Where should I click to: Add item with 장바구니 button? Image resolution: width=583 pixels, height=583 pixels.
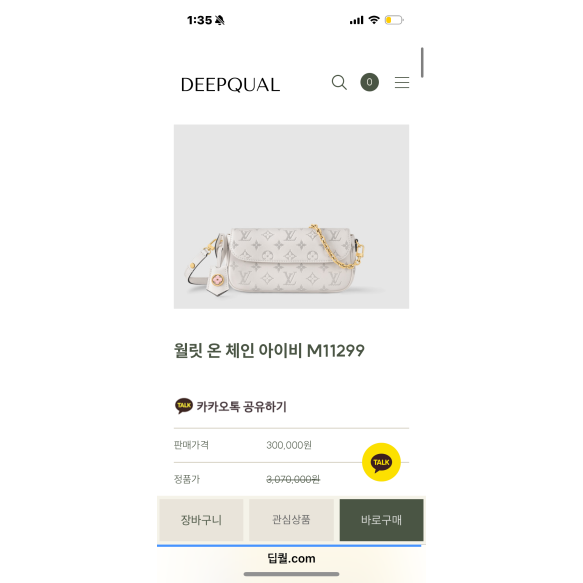coord(201,520)
